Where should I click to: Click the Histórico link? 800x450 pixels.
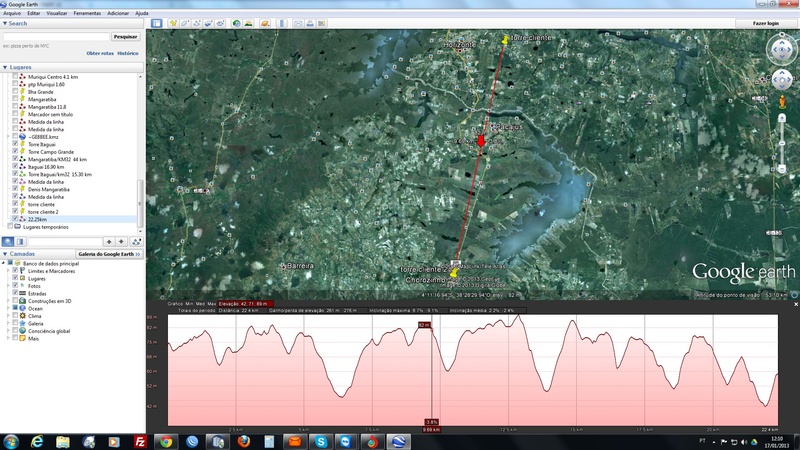(x=128, y=53)
